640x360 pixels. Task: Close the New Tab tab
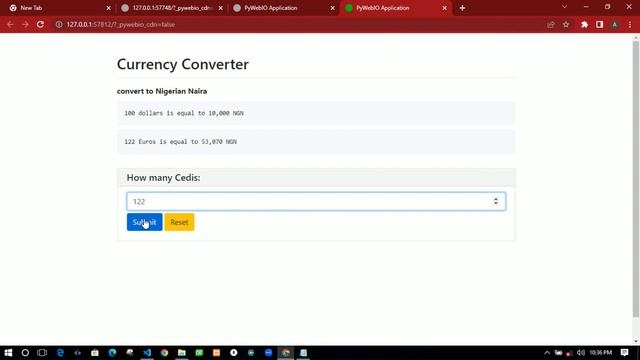point(109,8)
